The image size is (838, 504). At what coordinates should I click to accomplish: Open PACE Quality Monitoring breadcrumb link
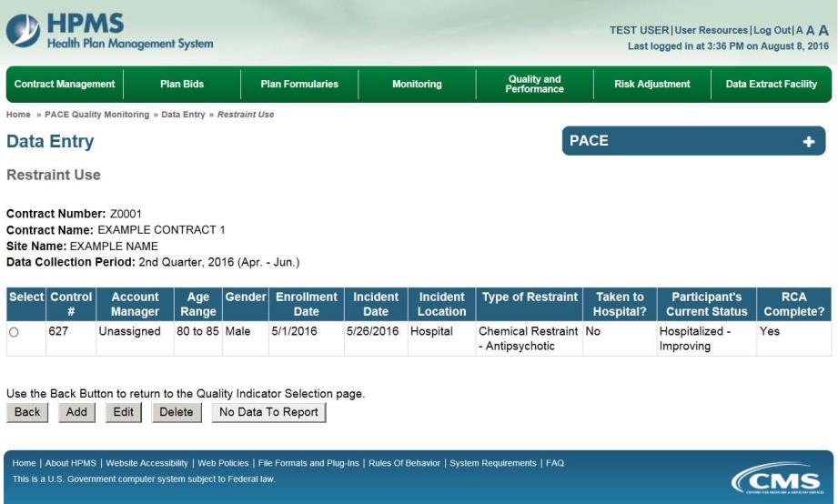96,115
